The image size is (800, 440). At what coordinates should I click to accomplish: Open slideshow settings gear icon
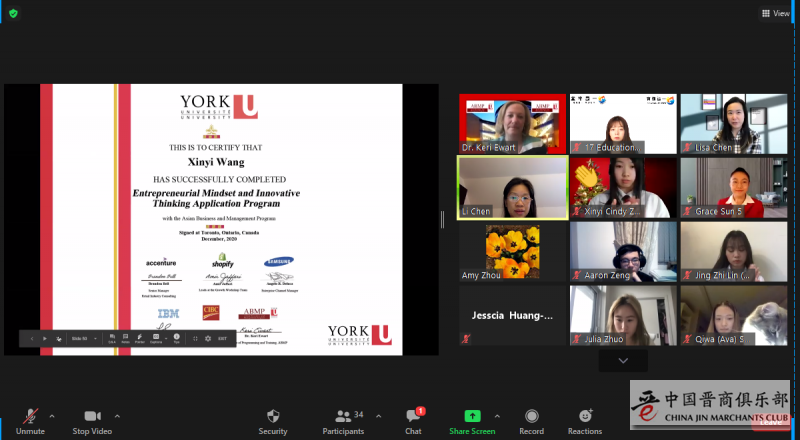pos(208,338)
